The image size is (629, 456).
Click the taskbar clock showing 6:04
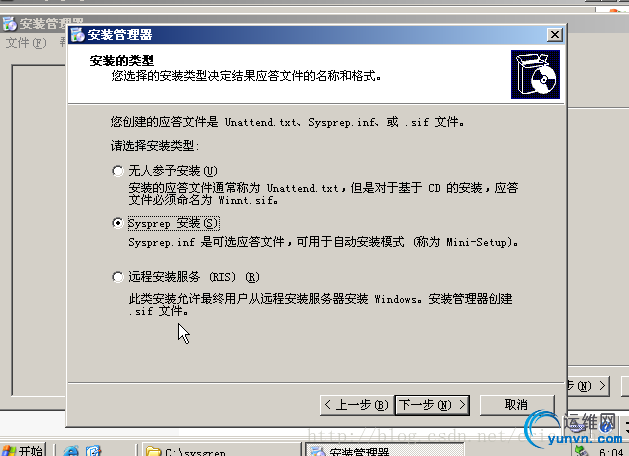point(612,452)
